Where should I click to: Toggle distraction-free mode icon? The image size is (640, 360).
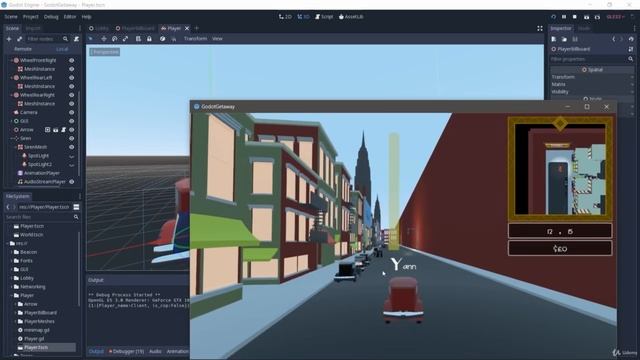pyautogui.click(x=540, y=28)
